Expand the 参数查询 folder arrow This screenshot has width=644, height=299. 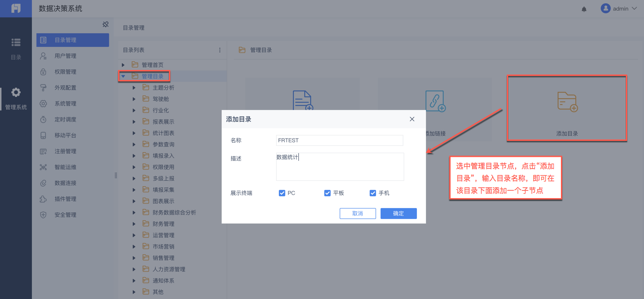(x=134, y=145)
